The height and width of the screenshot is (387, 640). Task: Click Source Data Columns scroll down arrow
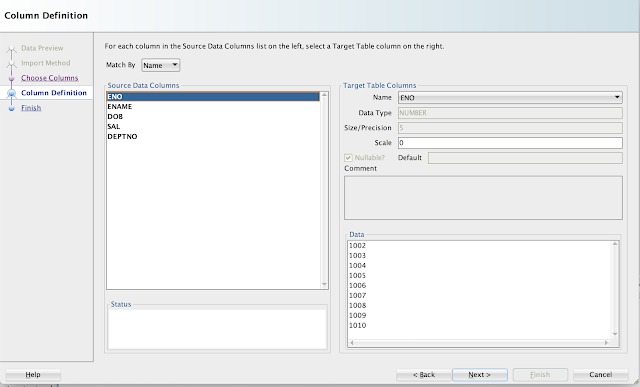pyautogui.click(x=324, y=284)
